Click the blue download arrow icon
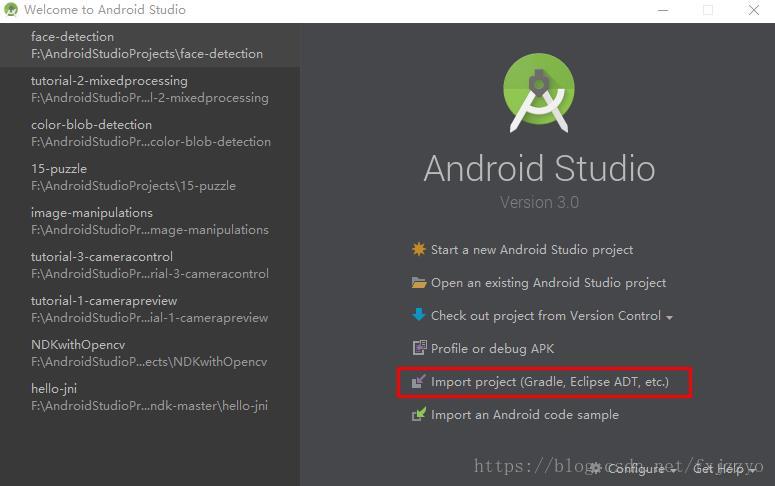This screenshot has width=775, height=486. pos(419,314)
